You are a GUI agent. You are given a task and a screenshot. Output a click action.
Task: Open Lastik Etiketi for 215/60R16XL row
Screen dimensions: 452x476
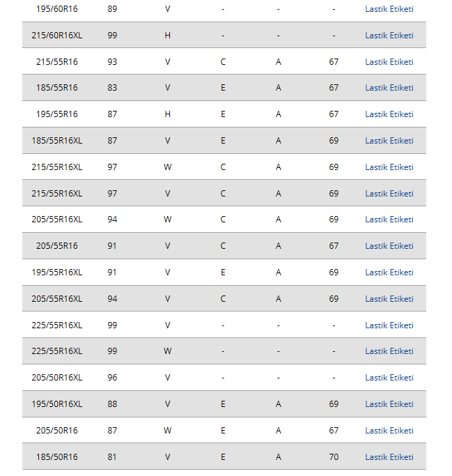tap(389, 36)
